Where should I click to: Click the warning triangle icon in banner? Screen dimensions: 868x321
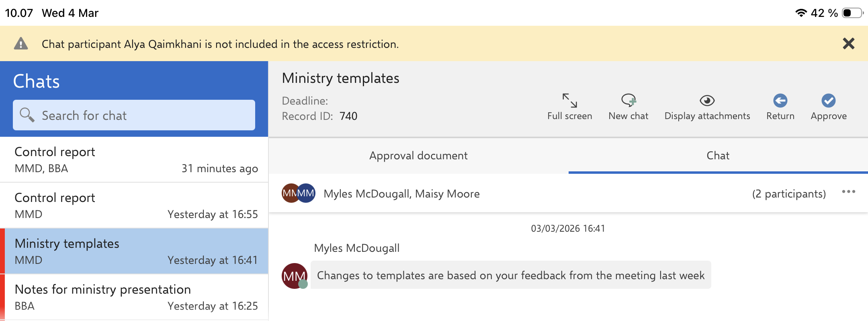point(21,43)
